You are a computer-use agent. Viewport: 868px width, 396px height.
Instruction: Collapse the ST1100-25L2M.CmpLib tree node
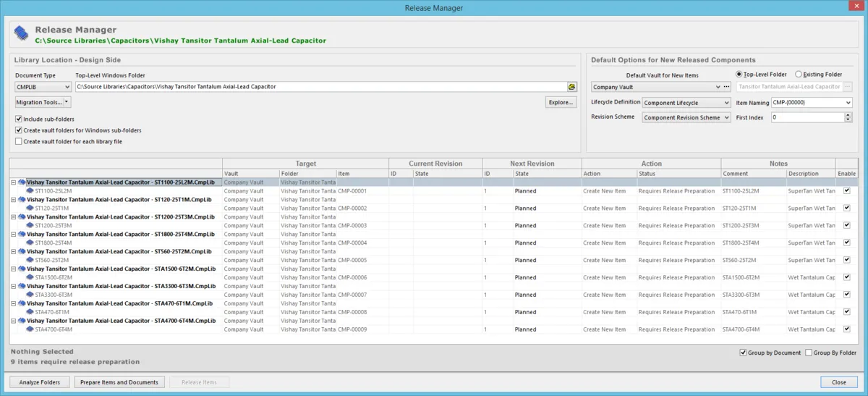[14, 182]
